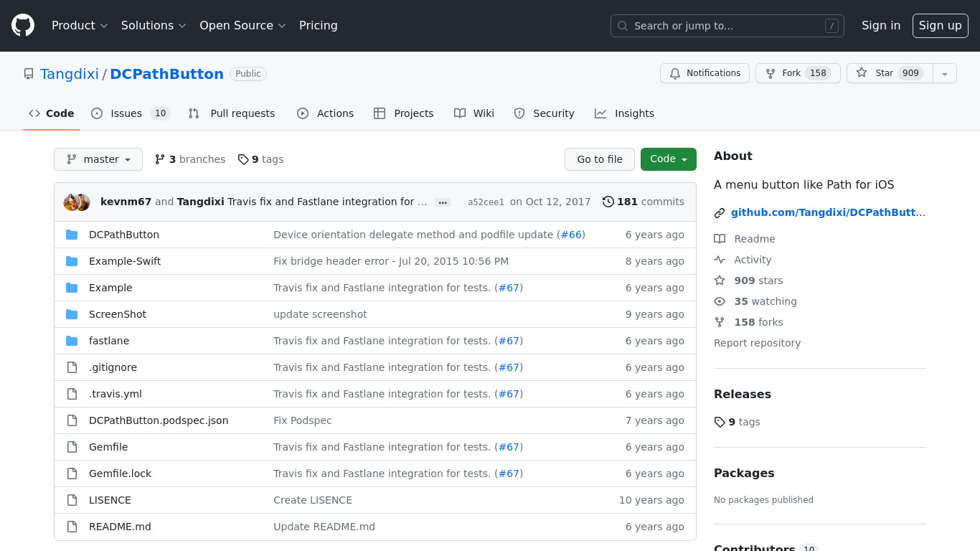This screenshot has width=980, height=551.
Task: Click the 'update screenshot' commit message
Action: (x=320, y=314)
